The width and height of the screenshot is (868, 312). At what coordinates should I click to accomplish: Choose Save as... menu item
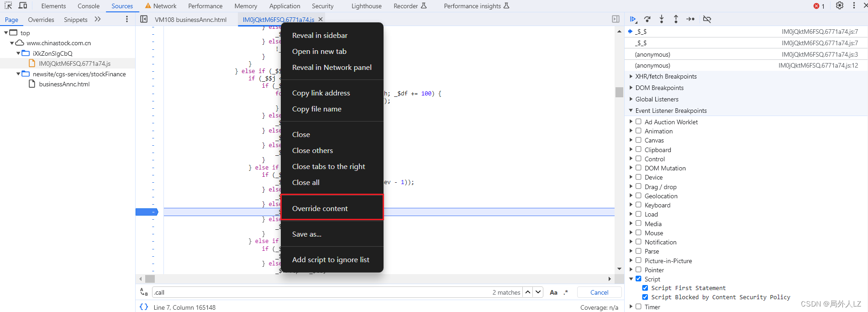(x=332, y=234)
